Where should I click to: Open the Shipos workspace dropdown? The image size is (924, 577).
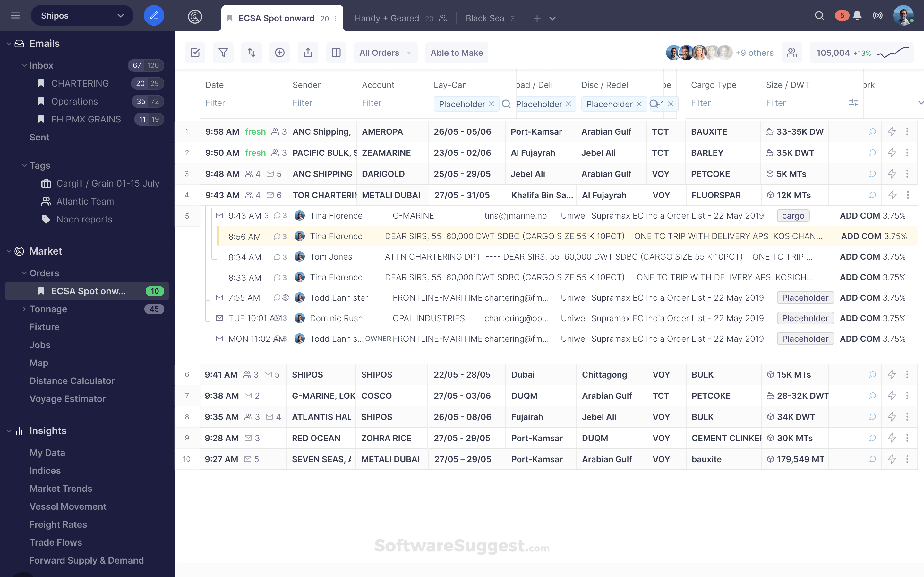[x=82, y=16]
